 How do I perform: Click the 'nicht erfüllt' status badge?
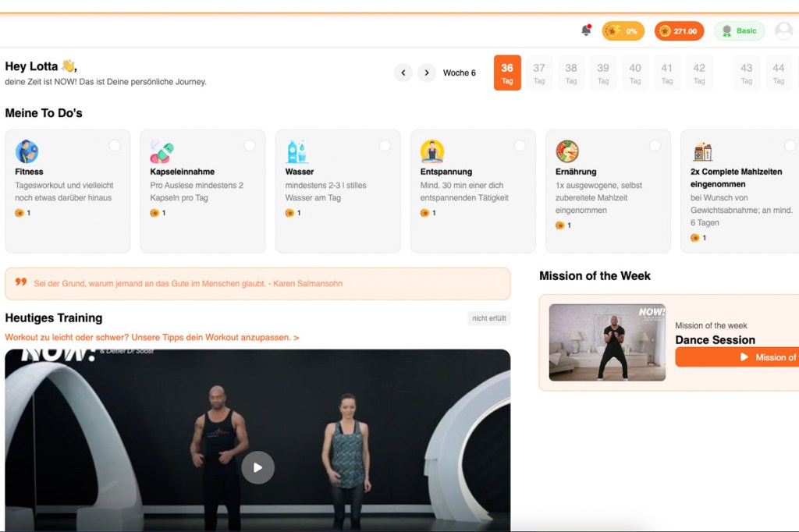pos(489,318)
